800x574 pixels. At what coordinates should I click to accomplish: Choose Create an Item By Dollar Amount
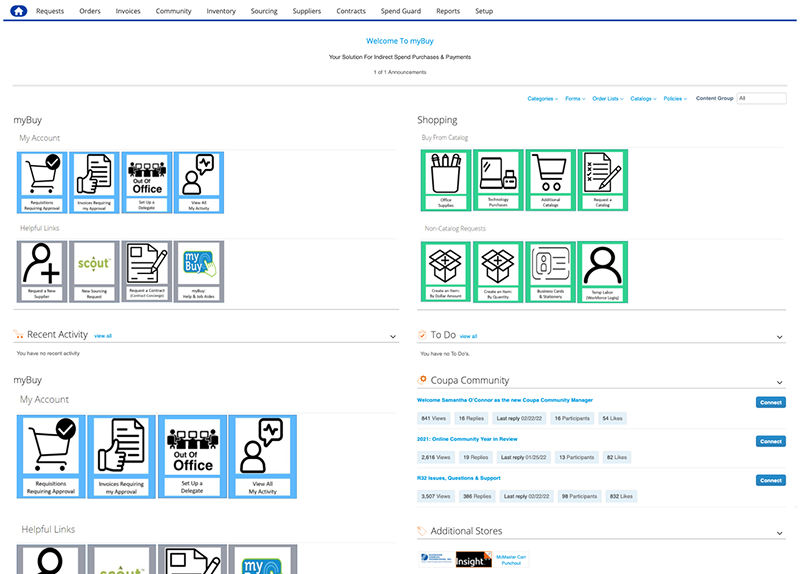tap(446, 271)
